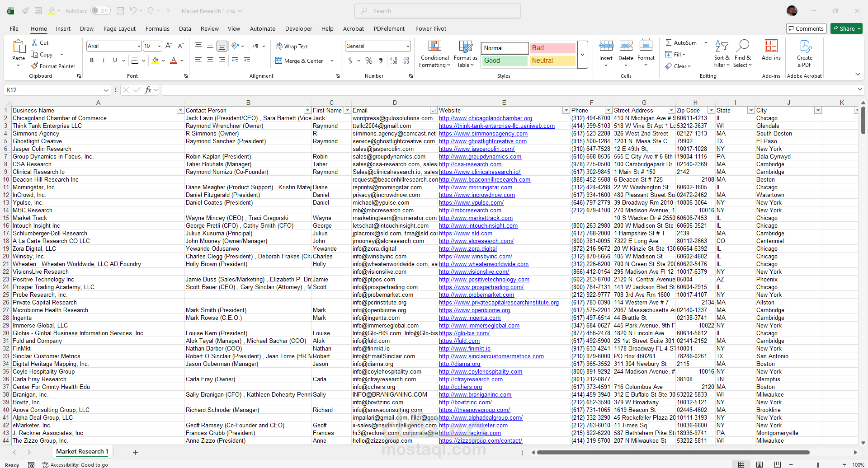Viewport: 868px width, 468px height.
Task: Click the Align Left icon
Action: [198, 60]
